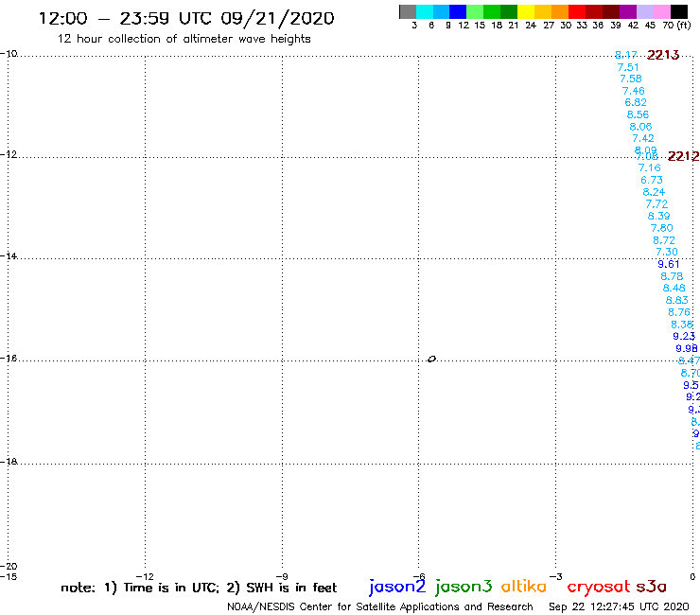This screenshot has width=700, height=615.
Task: Click the 'cryosat' satellite legend label
Action: [x=598, y=587]
